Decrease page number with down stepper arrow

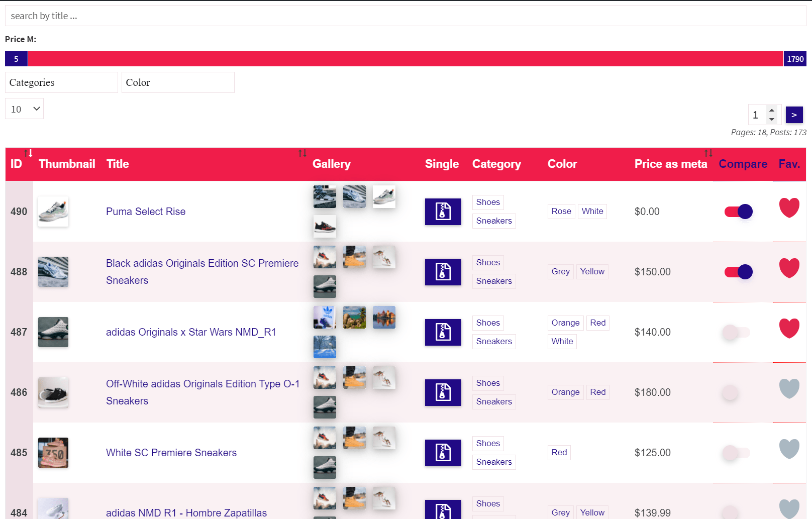(772, 120)
